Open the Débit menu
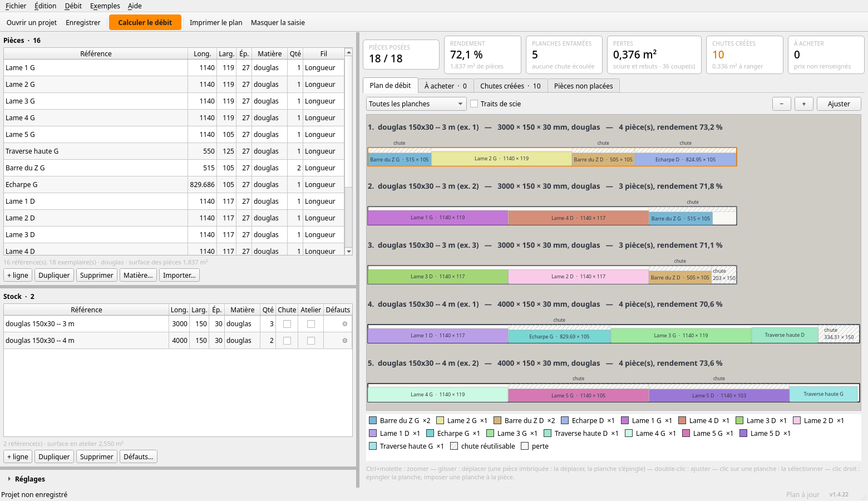The width and height of the screenshot is (868, 501). (x=73, y=6)
